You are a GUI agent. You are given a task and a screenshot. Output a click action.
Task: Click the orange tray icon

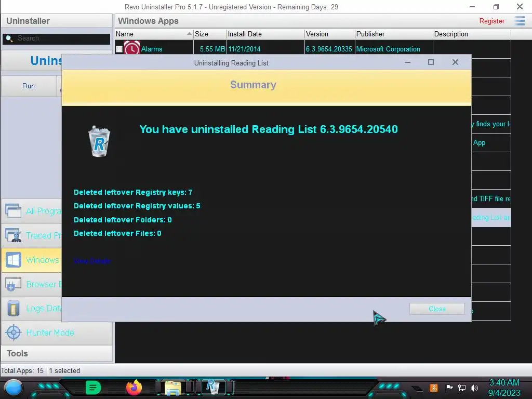click(434, 388)
